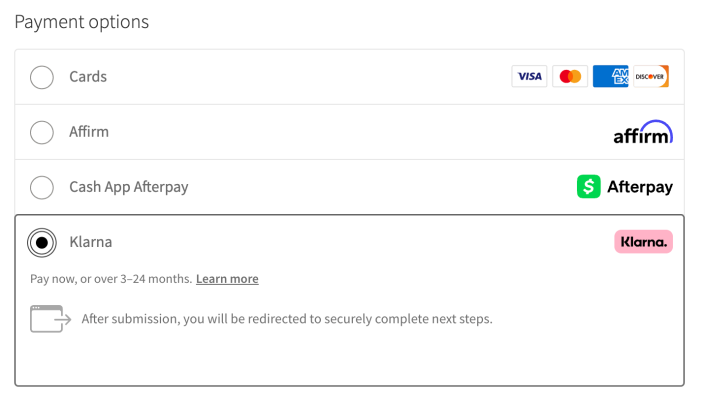Click the Affirm logo
This screenshot has height=400, width=703.
pos(642,133)
